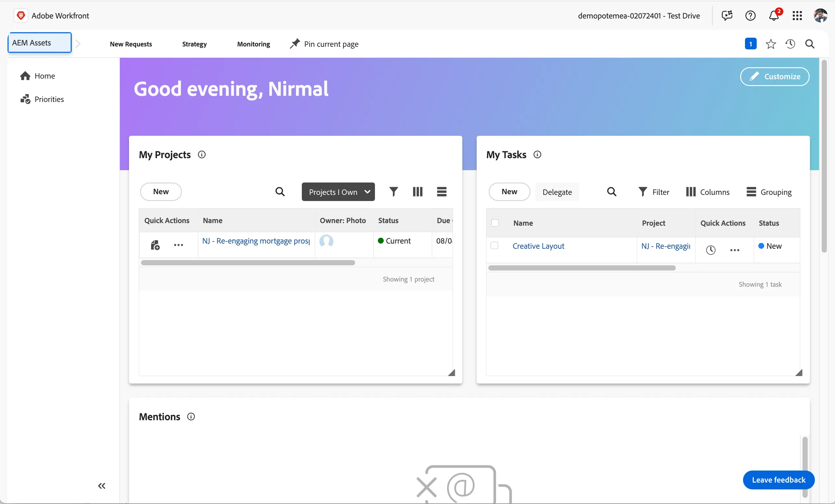Image resolution: width=835 pixels, height=504 pixels.
Task: Click the Delegate button
Action: [557, 192]
